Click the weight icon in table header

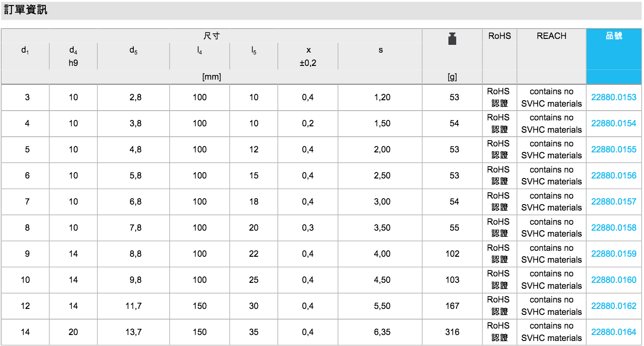(452, 39)
